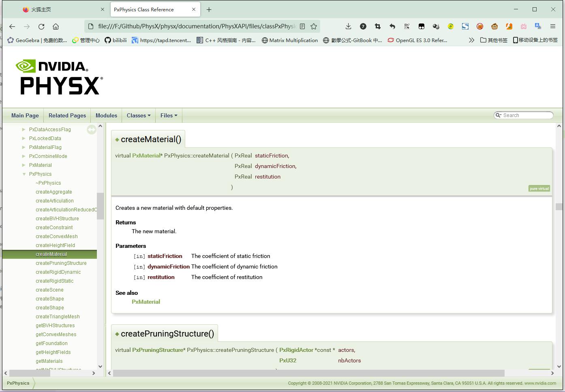Click the orange blocked-circle extension icon
This screenshot has width=565, height=392.
pos(480,26)
